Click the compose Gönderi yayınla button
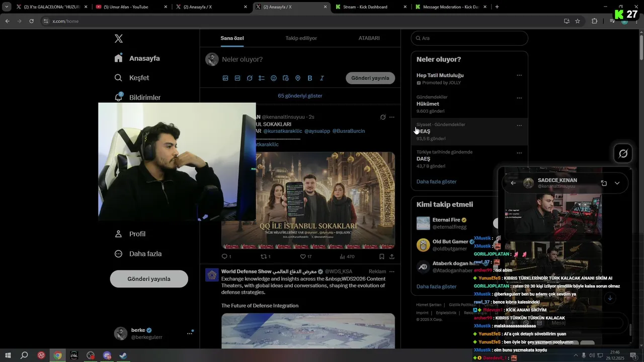The width and height of the screenshot is (644, 362). (x=370, y=78)
